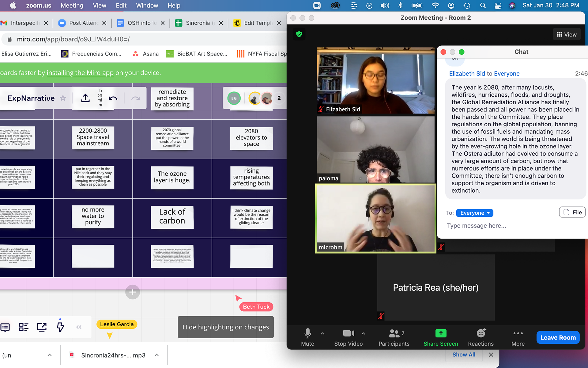The width and height of the screenshot is (588, 368).
Task: Click the installing the Miro app link
Action: click(x=80, y=73)
